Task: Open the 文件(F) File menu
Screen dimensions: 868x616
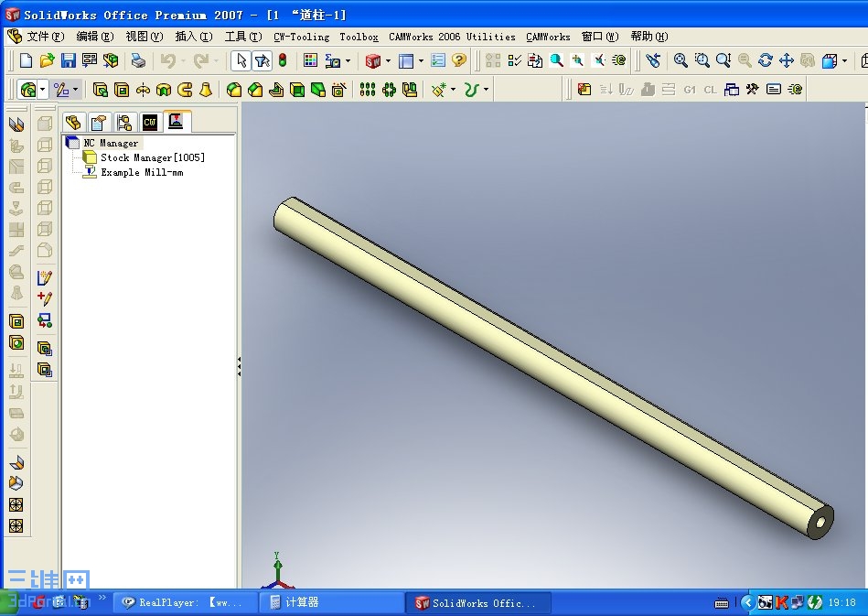Action: [x=46, y=37]
